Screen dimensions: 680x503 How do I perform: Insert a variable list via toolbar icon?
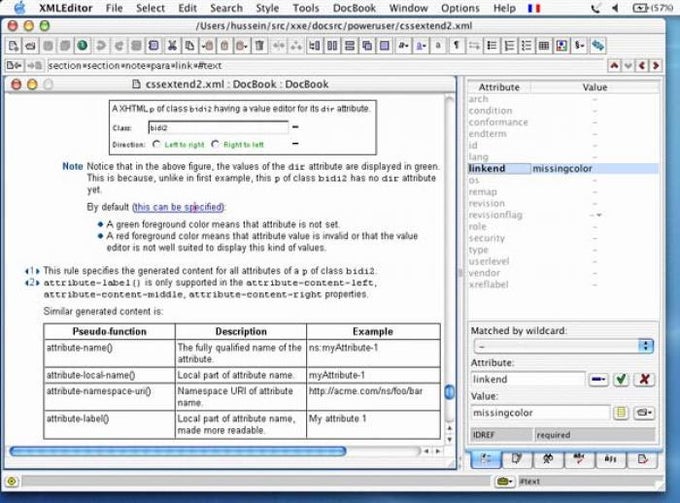coord(526,46)
